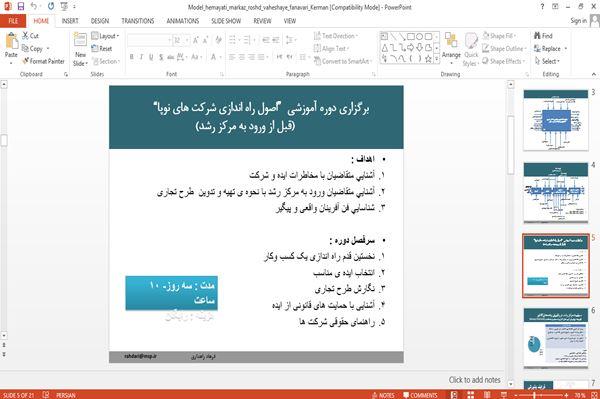Image resolution: width=600 pixels, height=399 pixels.
Task: Undo last action via quick access toolbar
Action: click(34, 7)
